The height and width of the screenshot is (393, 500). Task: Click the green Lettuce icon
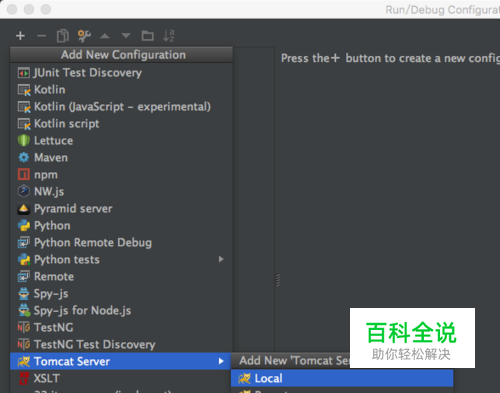24,140
